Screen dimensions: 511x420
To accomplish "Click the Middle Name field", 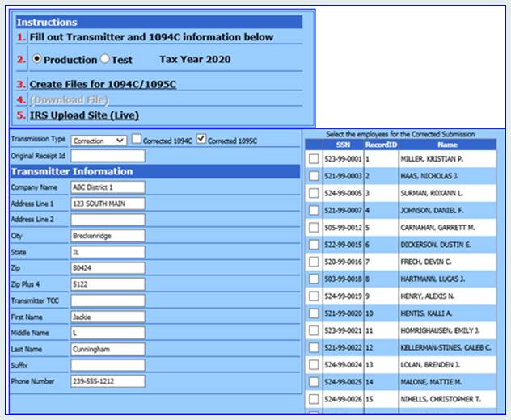I will pos(108,333).
